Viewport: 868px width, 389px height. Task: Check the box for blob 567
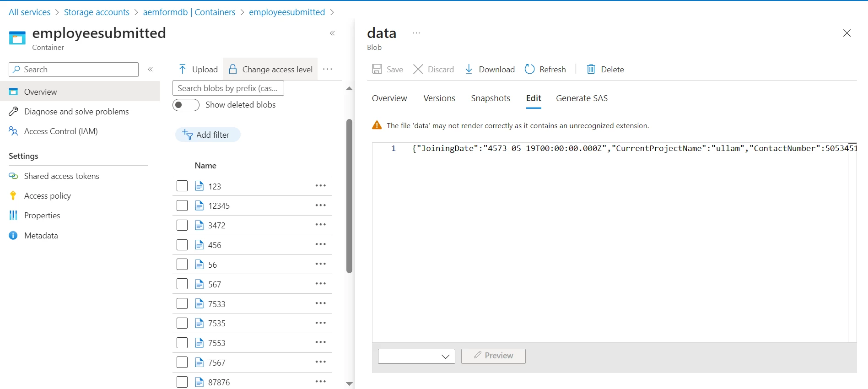click(x=182, y=284)
